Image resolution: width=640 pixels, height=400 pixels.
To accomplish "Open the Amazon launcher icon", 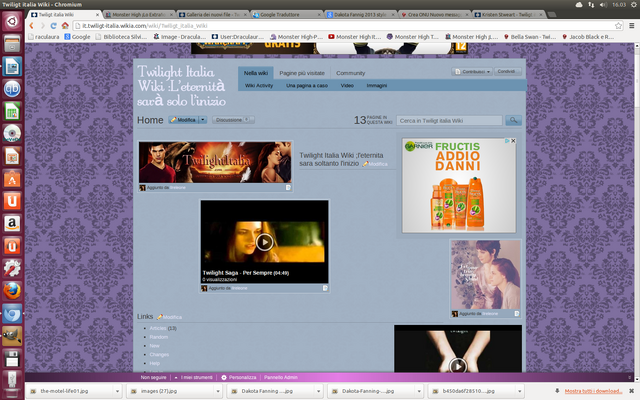I will [12, 223].
